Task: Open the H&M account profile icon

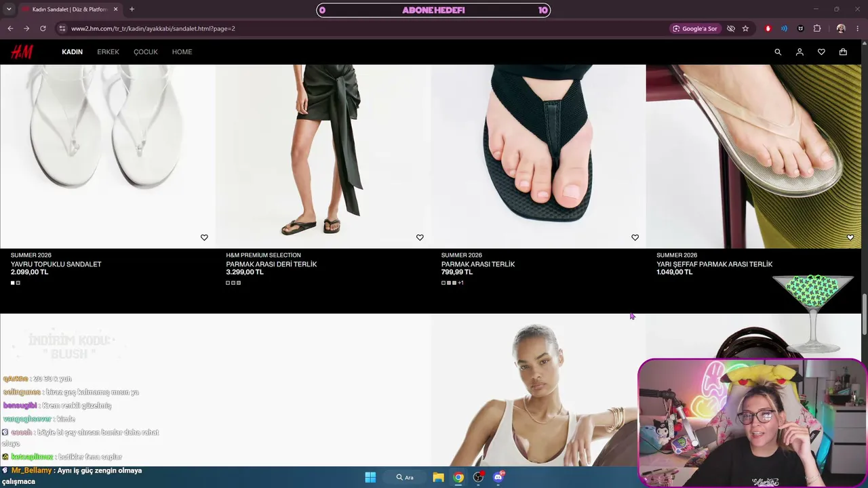Action: [x=800, y=52]
